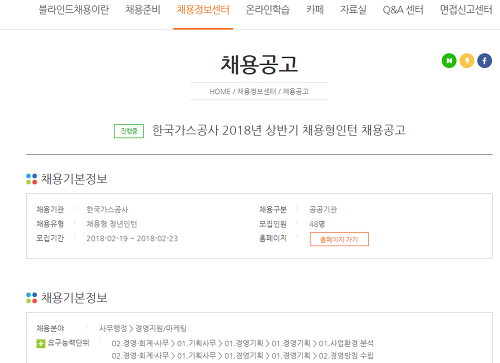Share the posting via Facebook icon
Image resolution: width=500 pixels, height=363 pixels.
tap(484, 61)
